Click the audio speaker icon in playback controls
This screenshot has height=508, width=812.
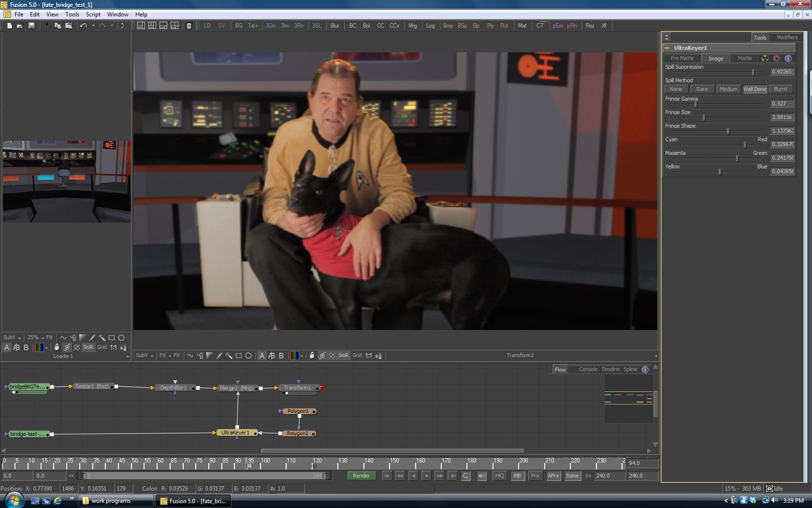(x=481, y=476)
